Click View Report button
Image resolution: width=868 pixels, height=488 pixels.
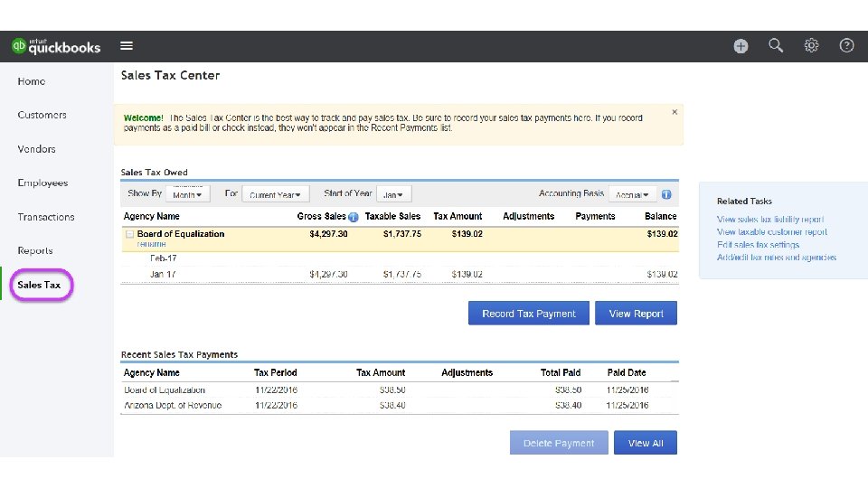tap(636, 314)
